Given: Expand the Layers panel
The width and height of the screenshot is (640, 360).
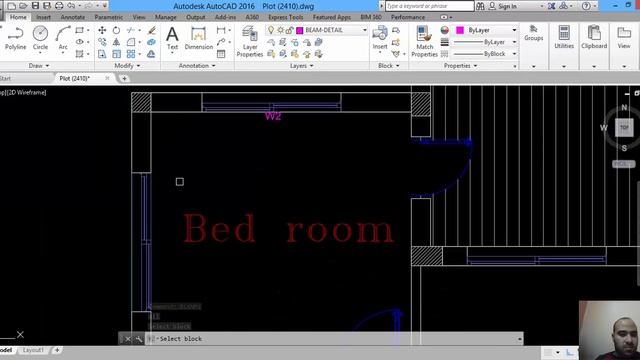Looking at the screenshot, I should pyautogui.click(x=302, y=65).
